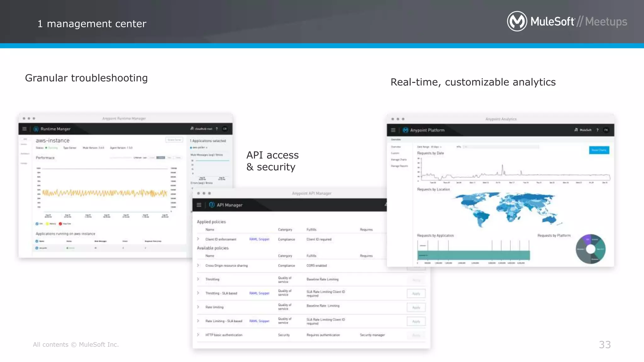Open hamburger menu in Runtime Manager window

click(25, 129)
